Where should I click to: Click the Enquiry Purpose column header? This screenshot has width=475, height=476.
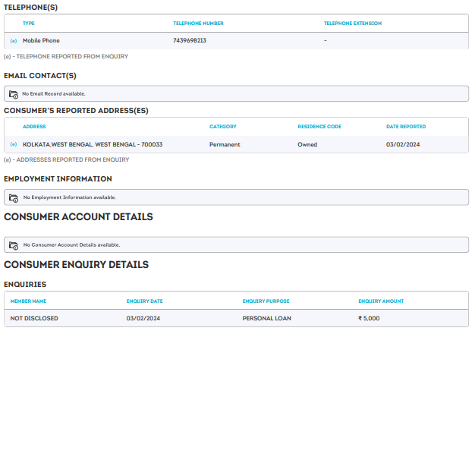point(266,301)
